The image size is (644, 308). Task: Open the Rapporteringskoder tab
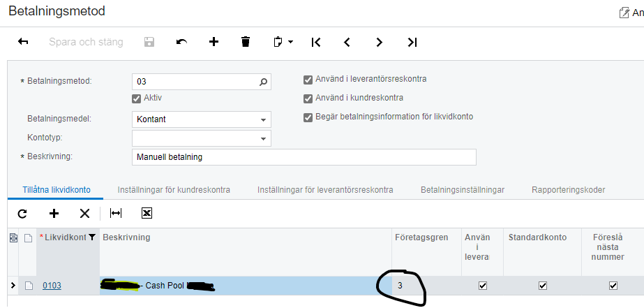pyautogui.click(x=568, y=190)
